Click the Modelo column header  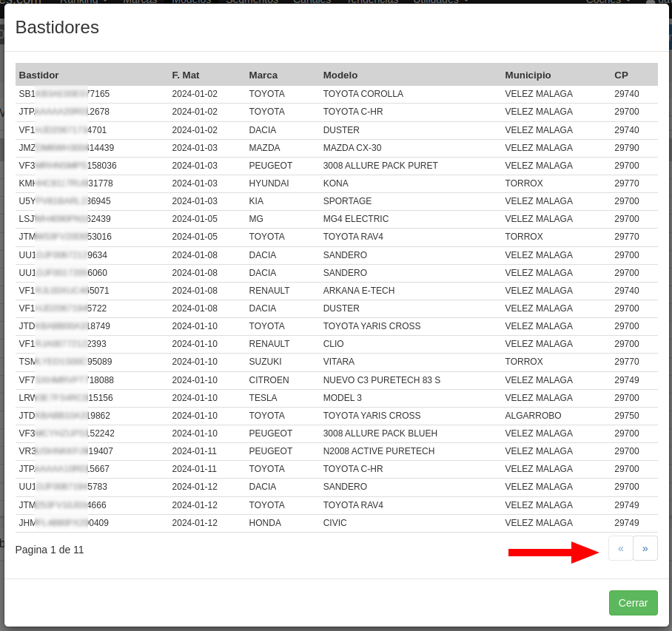tap(340, 75)
